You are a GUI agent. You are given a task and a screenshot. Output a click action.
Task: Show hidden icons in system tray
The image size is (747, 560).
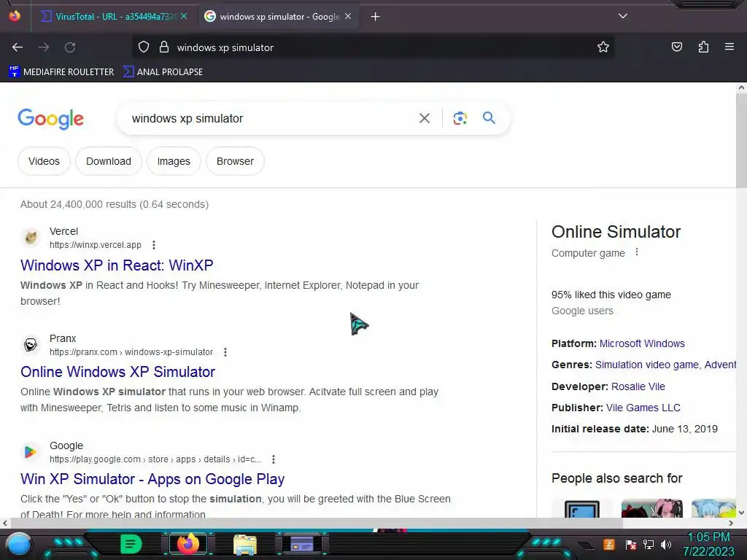(x=586, y=545)
